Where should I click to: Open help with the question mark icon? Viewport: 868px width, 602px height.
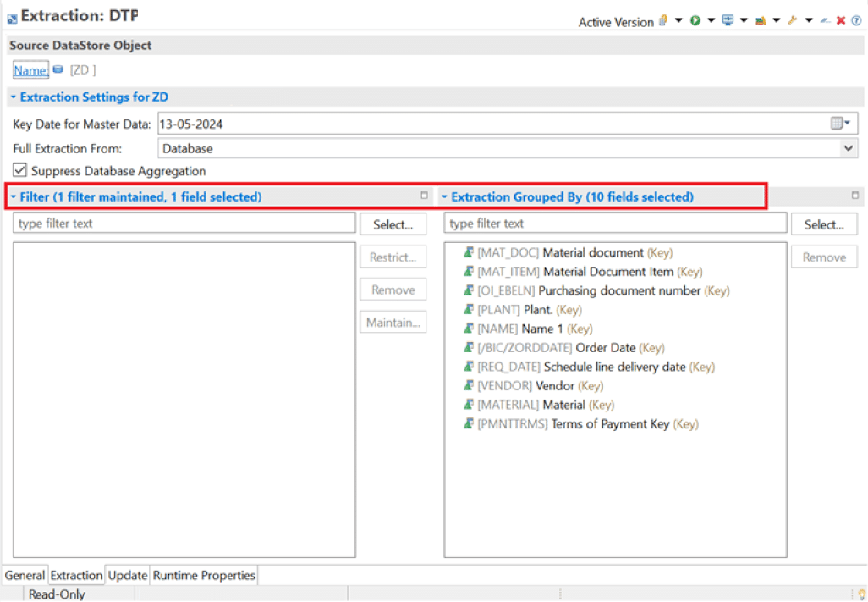pos(856,20)
